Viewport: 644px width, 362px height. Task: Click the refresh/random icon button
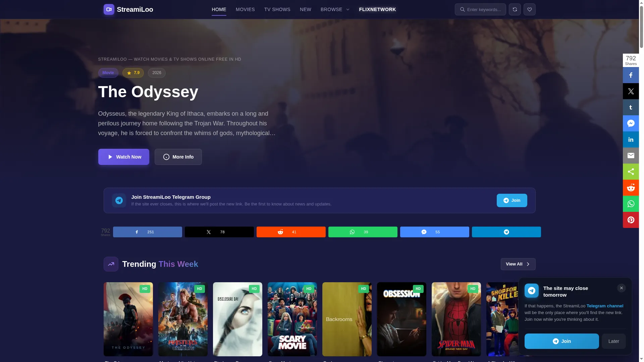(515, 9)
